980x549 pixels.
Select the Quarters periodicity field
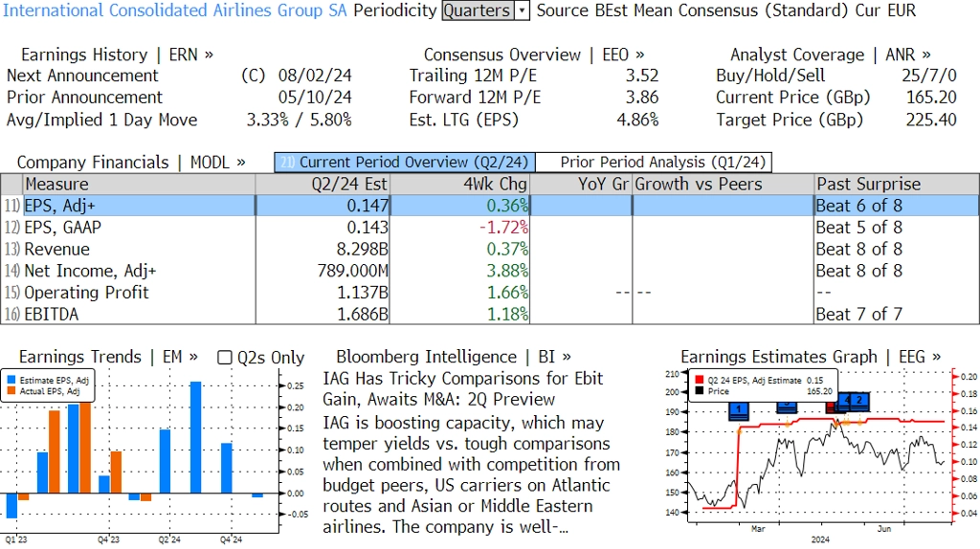point(479,11)
